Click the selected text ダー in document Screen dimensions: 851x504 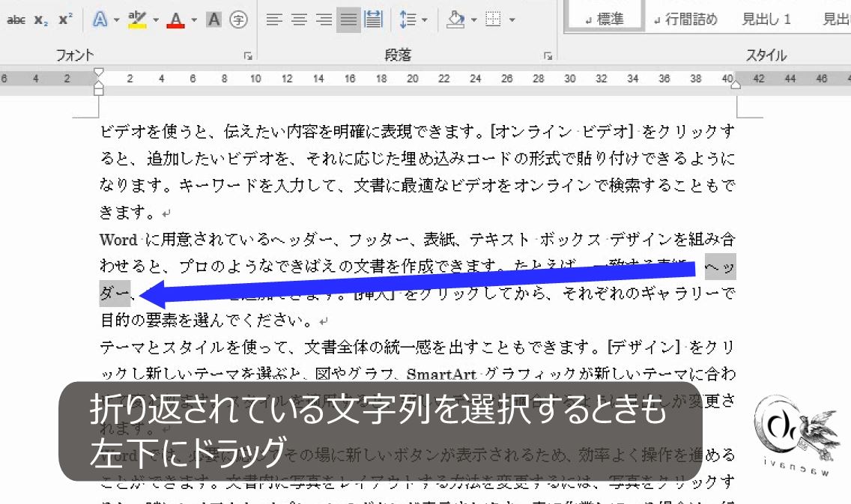click(x=115, y=294)
